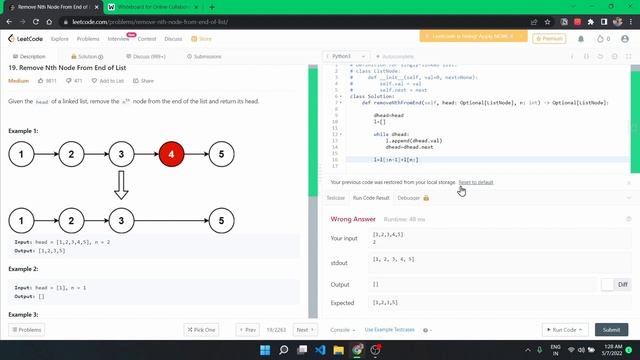Collapse the result panel chevron
The width and height of the screenshot is (640, 360).
(x=629, y=198)
